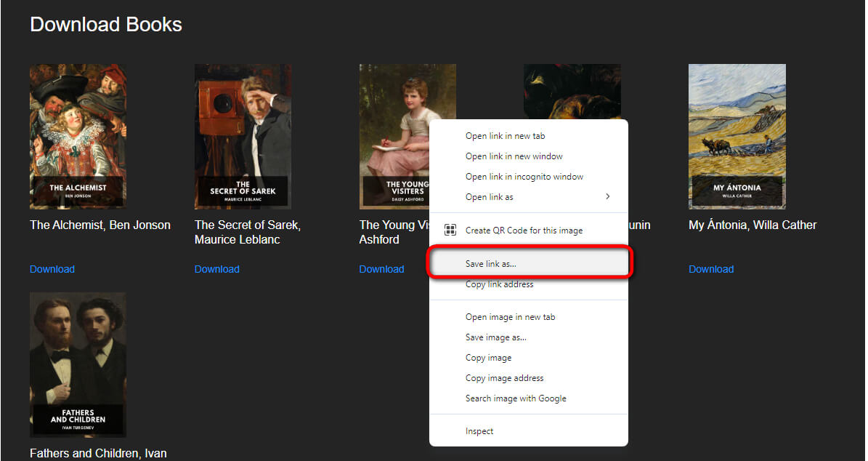The image size is (868, 461).
Task: Click Download link under The Alchemist
Action: (52, 269)
